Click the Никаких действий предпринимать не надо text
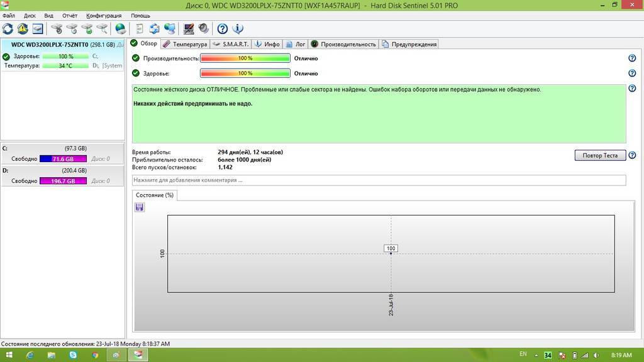Image resolution: width=644 pixels, height=362 pixels. tap(192, 104)
